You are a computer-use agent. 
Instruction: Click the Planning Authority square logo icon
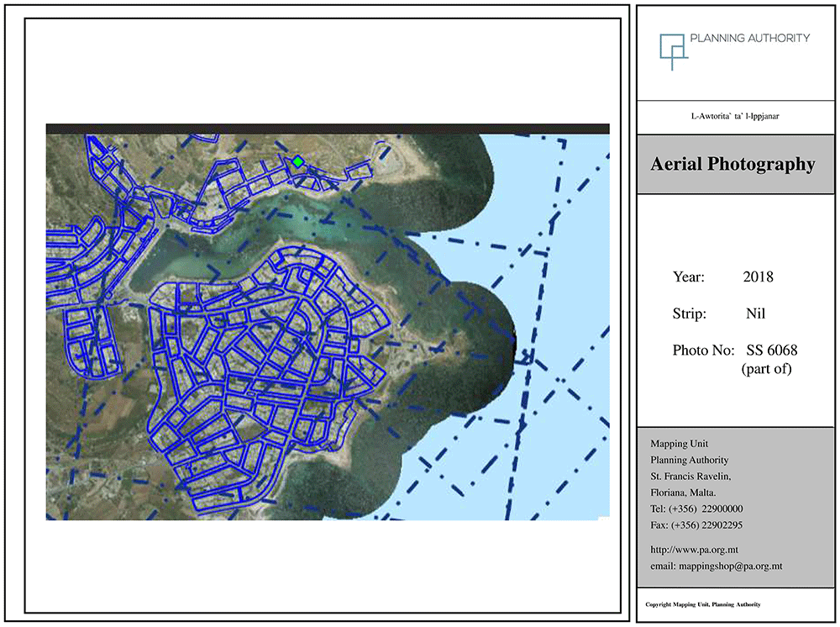[674, 52]
